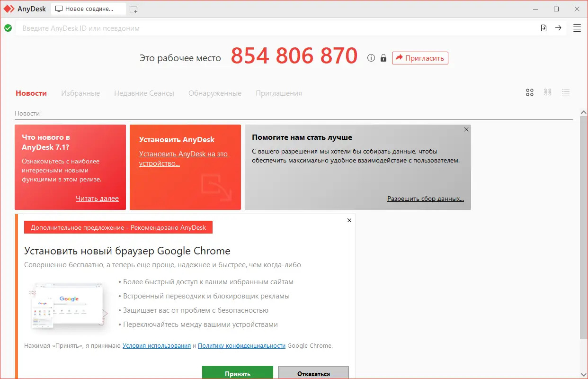
Task: Click the connect arrow icon
Action: [558, 28]
